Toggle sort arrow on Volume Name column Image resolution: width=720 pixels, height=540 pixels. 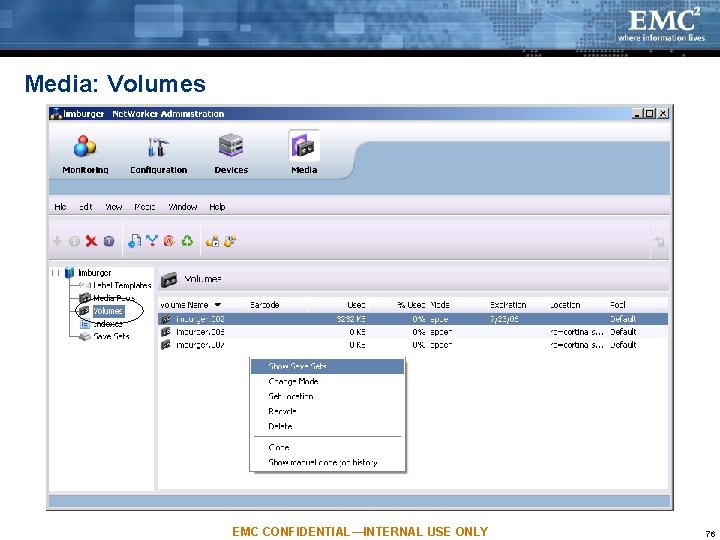pyautogui.click(x=218, y=305)
